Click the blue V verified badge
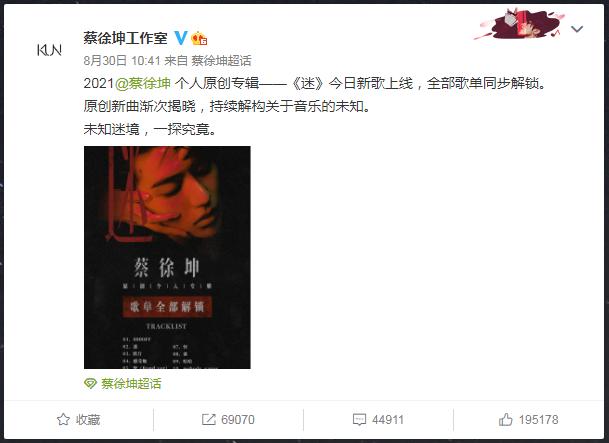Screen dimensions: 609x443 tap(181, 38)
